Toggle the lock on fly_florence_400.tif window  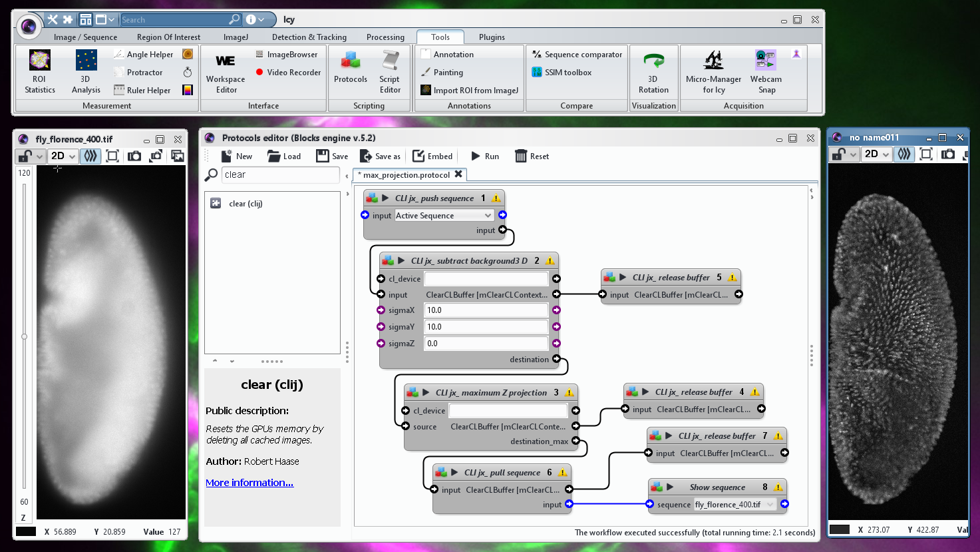(23, 154)
